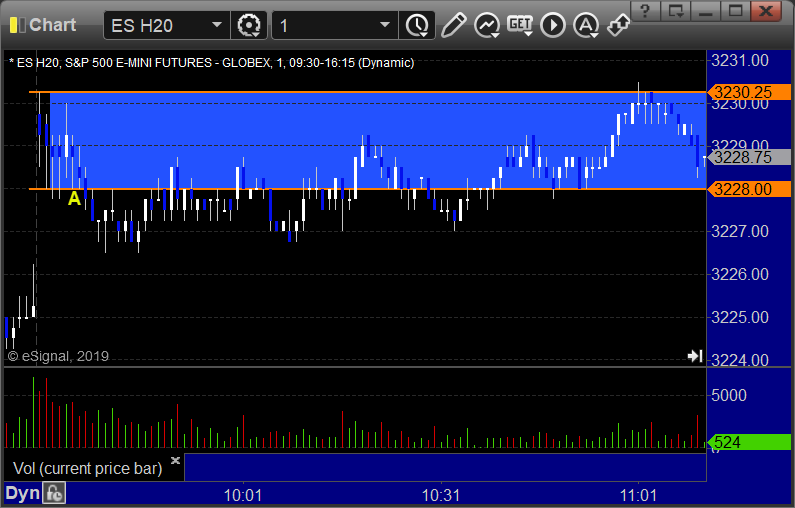Click the upper orange horizontal line
Screen dimensions: 795x508
coord(368,92)
